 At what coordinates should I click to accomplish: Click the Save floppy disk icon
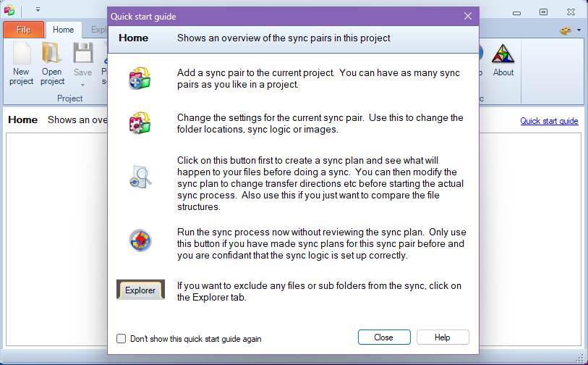pos(83,54)
